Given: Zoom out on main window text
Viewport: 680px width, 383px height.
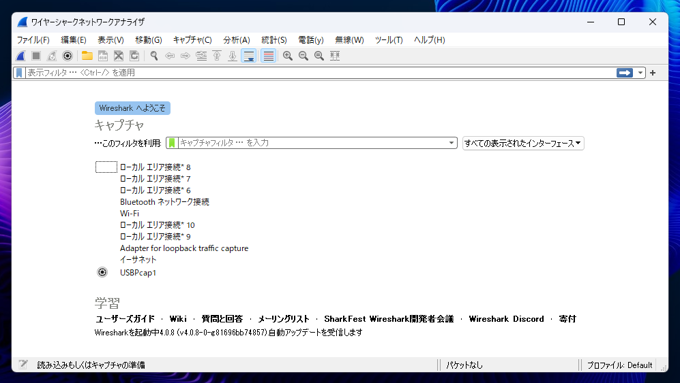Looking at the screenshot, I should (x=303, y=56).
